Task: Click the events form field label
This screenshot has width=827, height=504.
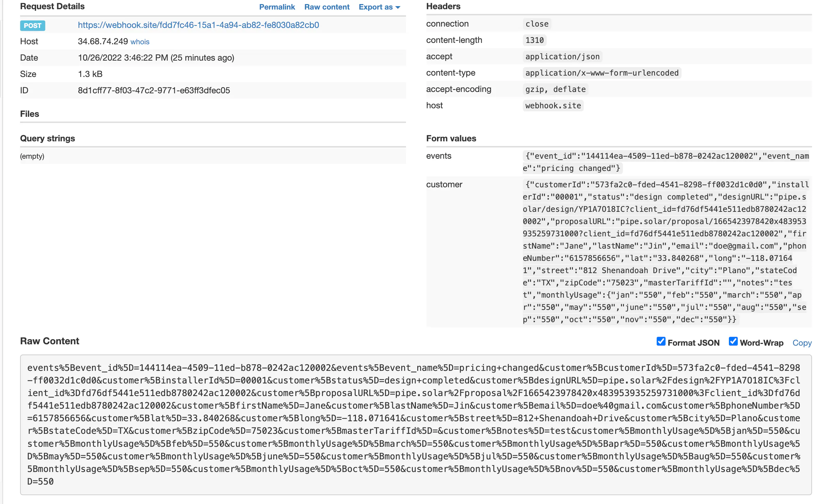Action: pos(439,156)
